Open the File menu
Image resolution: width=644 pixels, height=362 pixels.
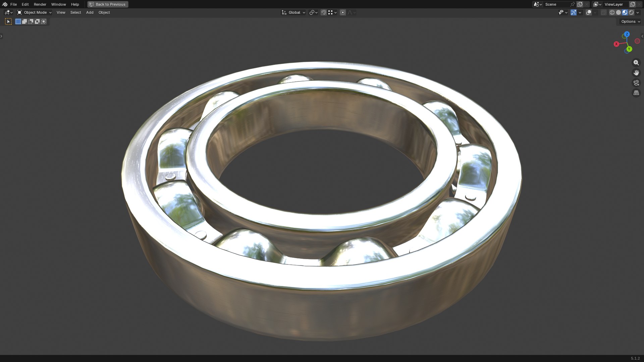(13, 4)
